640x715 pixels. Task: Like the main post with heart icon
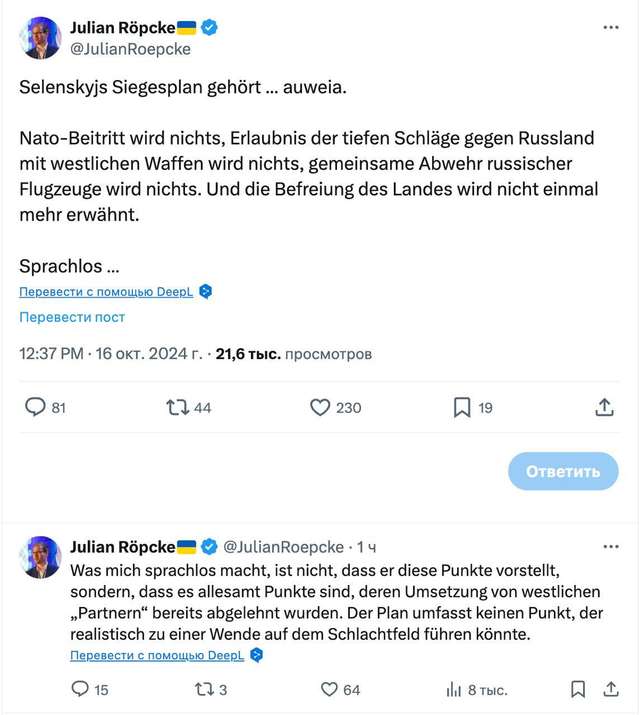point(320,407)
